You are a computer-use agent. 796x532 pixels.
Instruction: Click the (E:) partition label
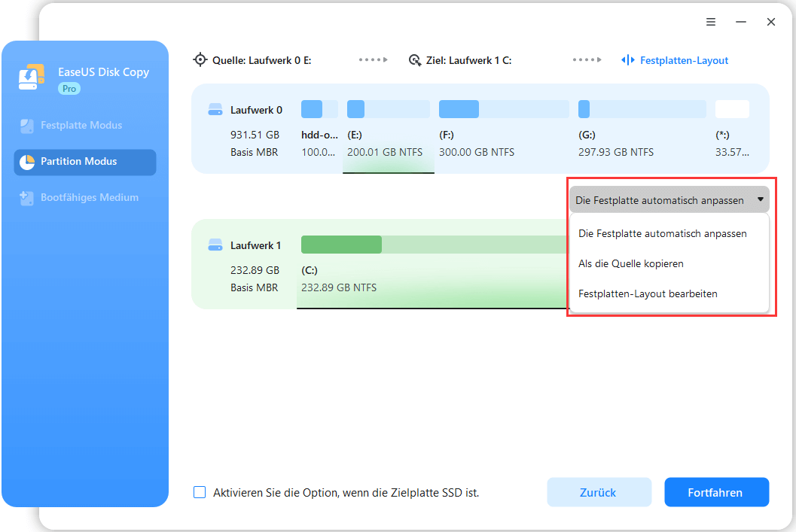[355, 135]
